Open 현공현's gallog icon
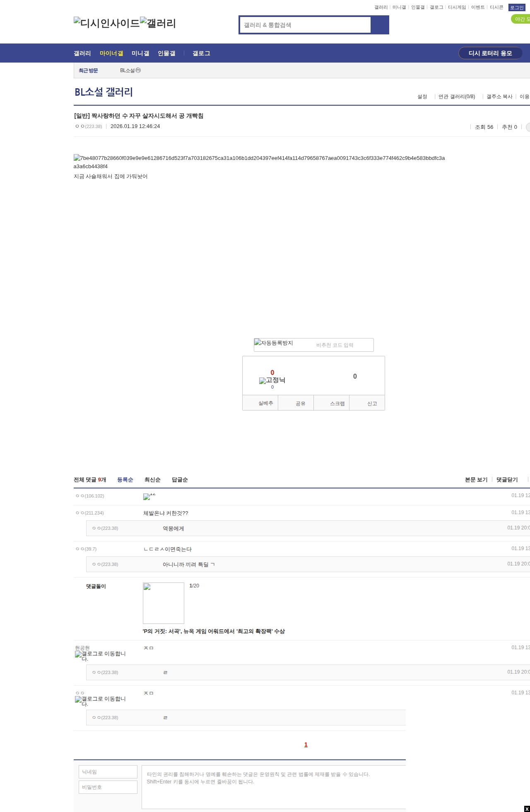Screen dimensions: 530x812 click(x=100, y=656)
